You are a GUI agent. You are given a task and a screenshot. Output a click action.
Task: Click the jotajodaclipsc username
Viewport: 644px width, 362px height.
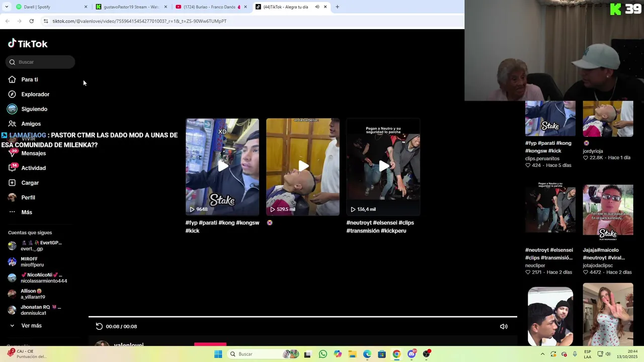click(x=598, y=265)
